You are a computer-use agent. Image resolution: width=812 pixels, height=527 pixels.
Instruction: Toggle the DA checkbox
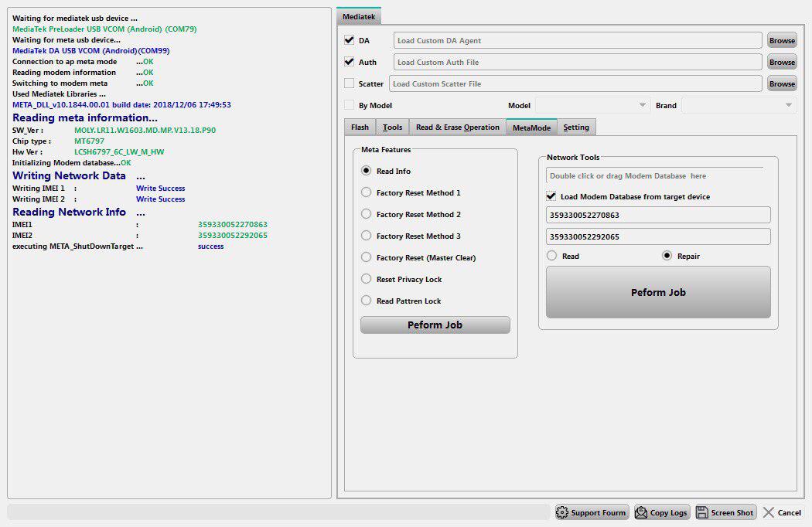[x=349, y=40]
